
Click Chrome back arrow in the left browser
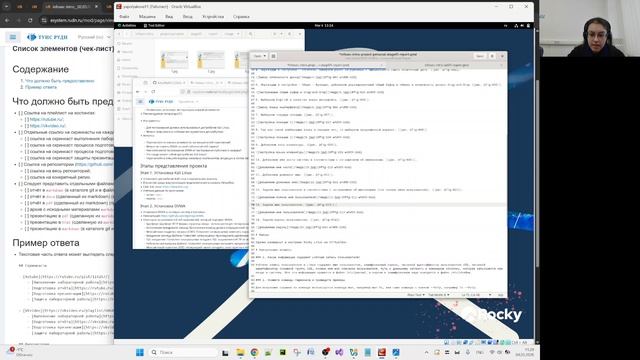(7, 20)
